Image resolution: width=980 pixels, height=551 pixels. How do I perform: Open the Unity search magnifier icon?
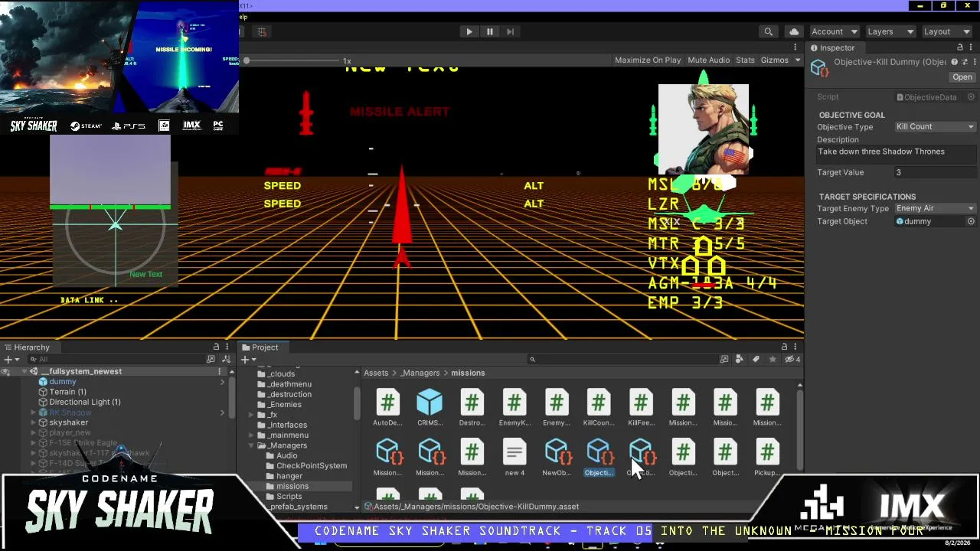coord(768,31)
